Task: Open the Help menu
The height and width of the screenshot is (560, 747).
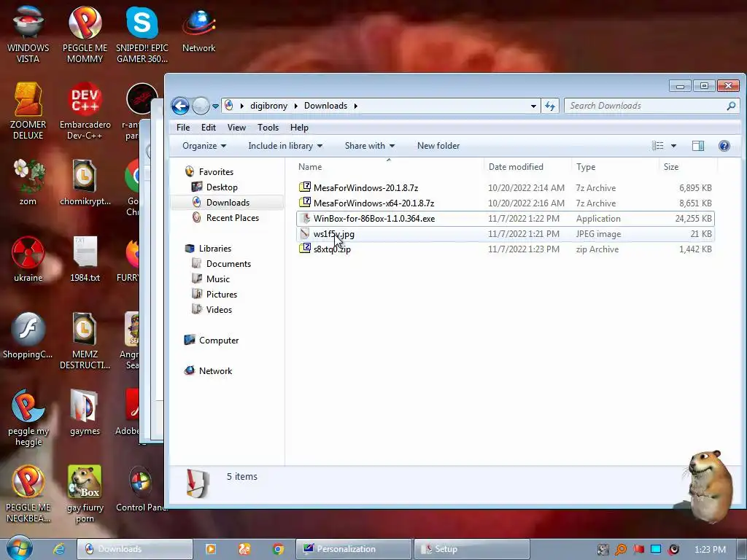Action: click(299, 128)
